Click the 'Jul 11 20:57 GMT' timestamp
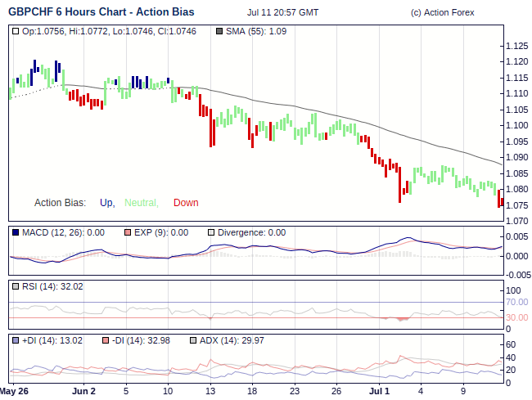The image size is (532, 400). click(x=282, y=13)
